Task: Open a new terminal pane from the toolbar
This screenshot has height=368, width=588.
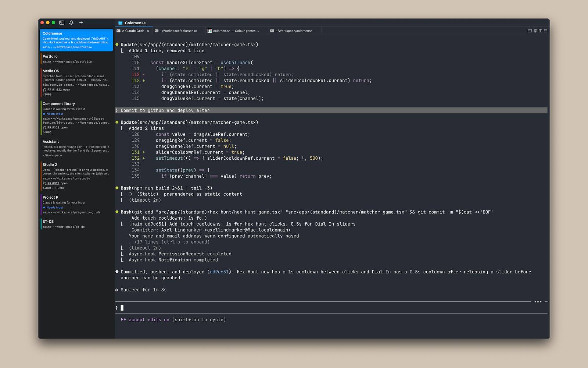Action: tap(530, 31)
